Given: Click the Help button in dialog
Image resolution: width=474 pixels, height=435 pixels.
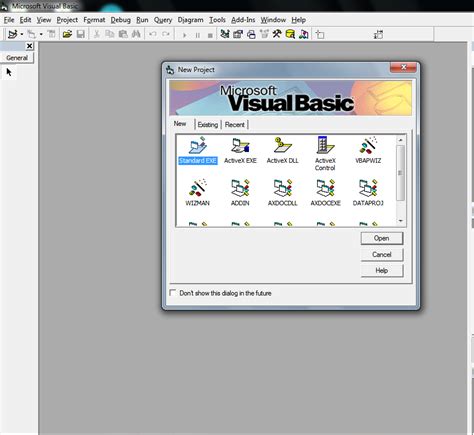Looking at the screenshot, I should coord(382,271).
